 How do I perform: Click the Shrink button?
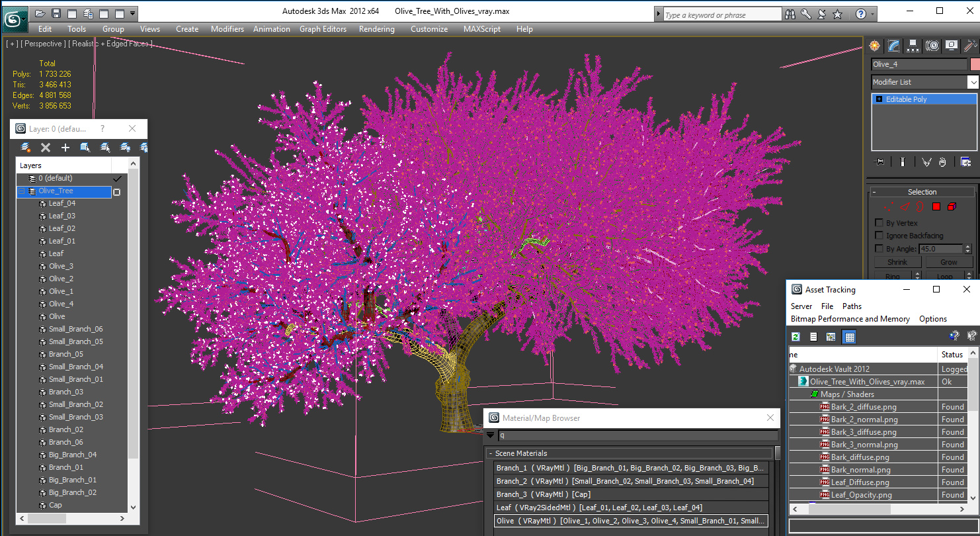pyautogui.click(x=897, y=262)
